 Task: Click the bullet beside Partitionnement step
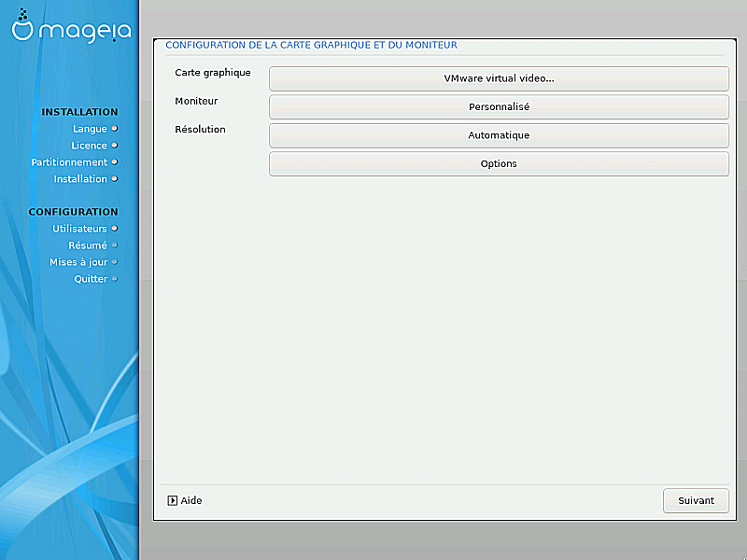115,162
